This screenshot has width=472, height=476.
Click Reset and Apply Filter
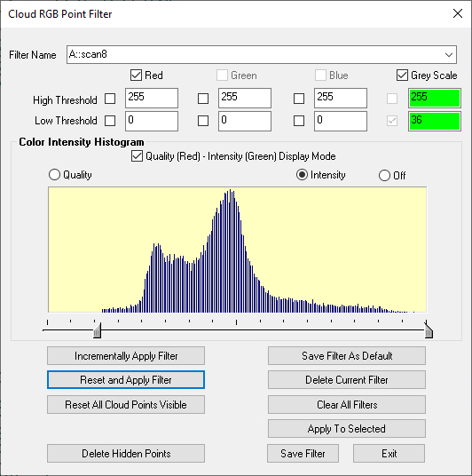pos(126,380)
